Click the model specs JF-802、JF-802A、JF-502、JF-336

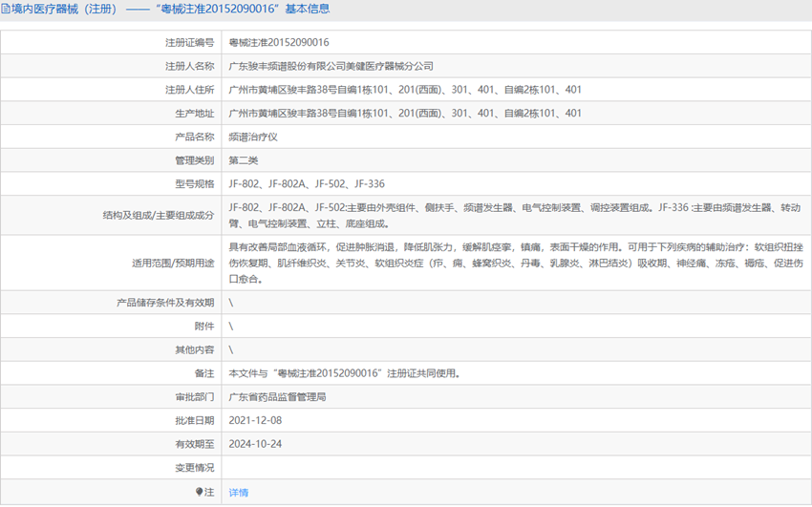tap(307, 183)
